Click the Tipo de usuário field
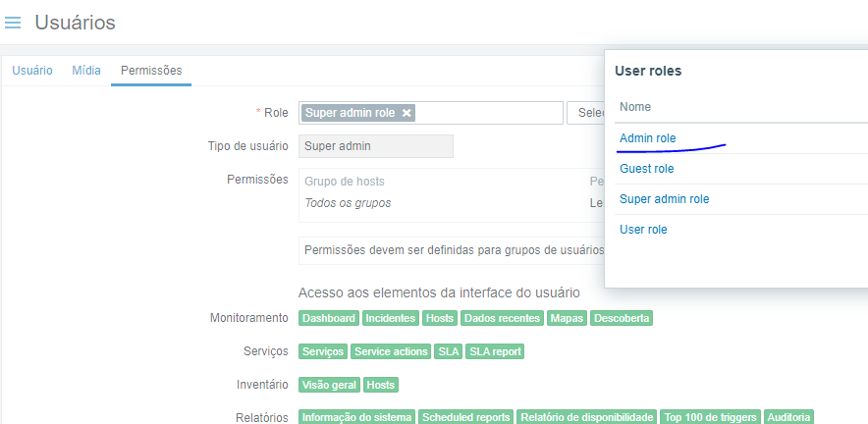 point(375,146)
